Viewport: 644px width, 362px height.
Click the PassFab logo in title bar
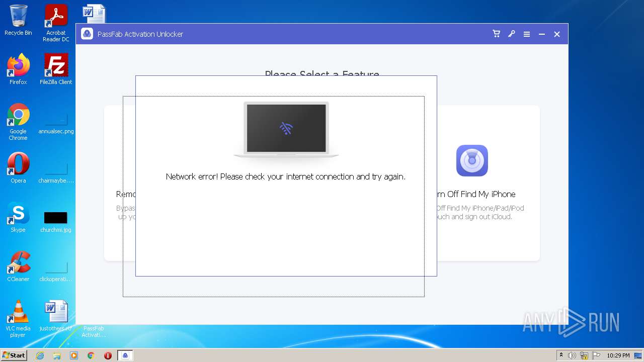(87, 34)
